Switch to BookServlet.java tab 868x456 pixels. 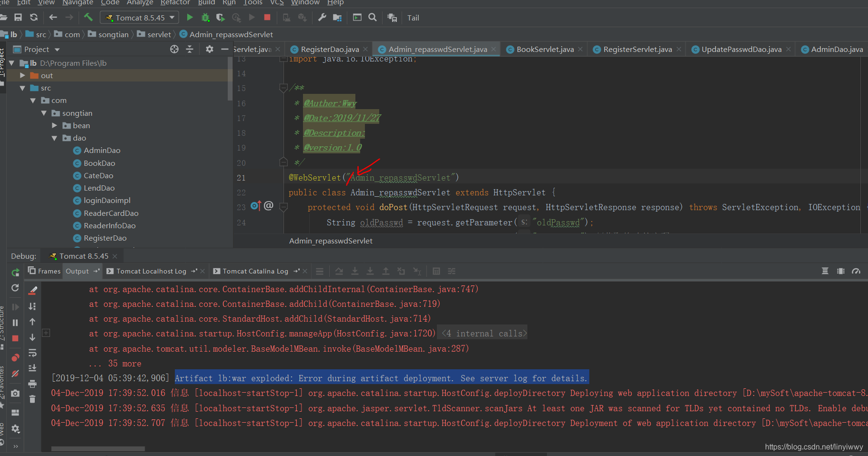pyautogui.click(x=545, y=49)
